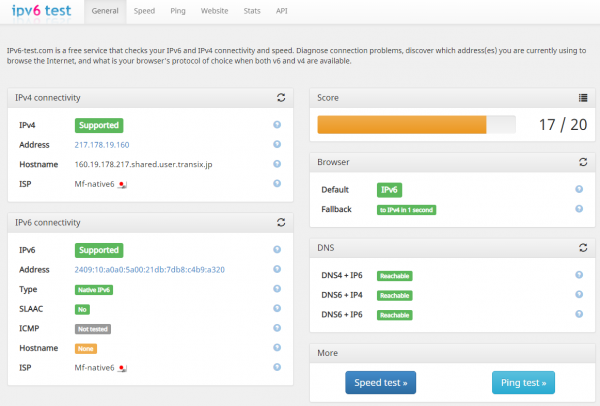Click help icon for Browser Fallback
The image size is (600, 406).
click(579, 209)
